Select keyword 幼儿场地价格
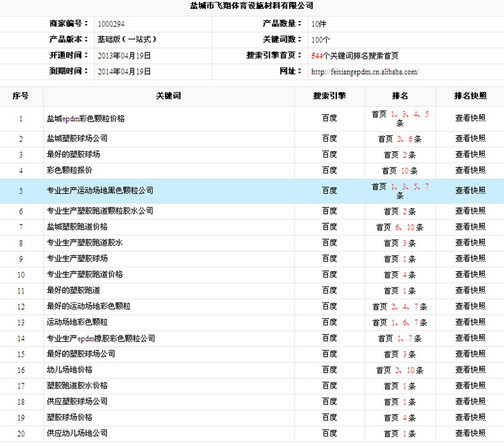The height and width of the screenshot is (446, 504). [x=70, y=370]
